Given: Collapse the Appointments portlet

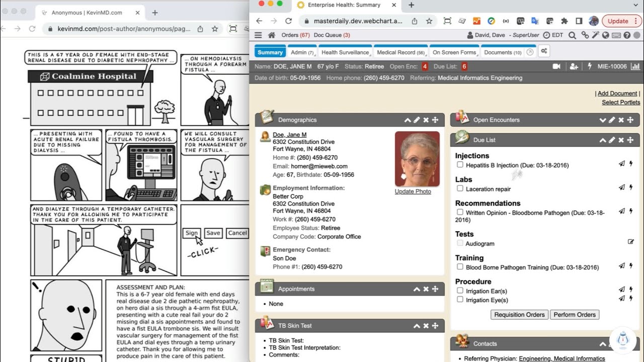Looking at the screenshot, I should 417,289.
